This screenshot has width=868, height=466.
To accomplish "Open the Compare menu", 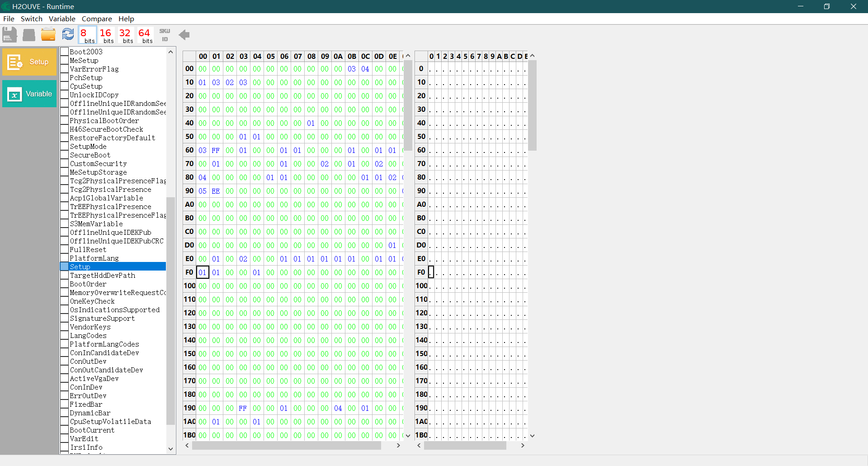I will tap(97, 19).
